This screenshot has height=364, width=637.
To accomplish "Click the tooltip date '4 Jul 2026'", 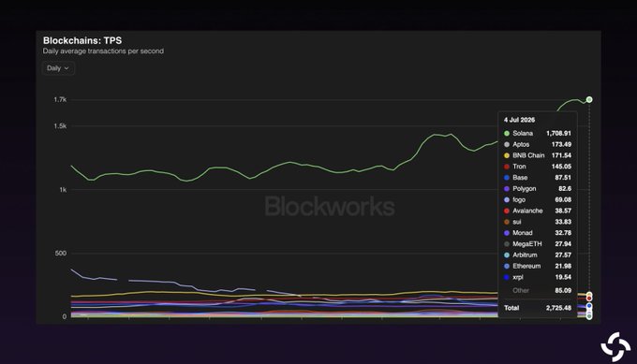I will pos(519,120).
